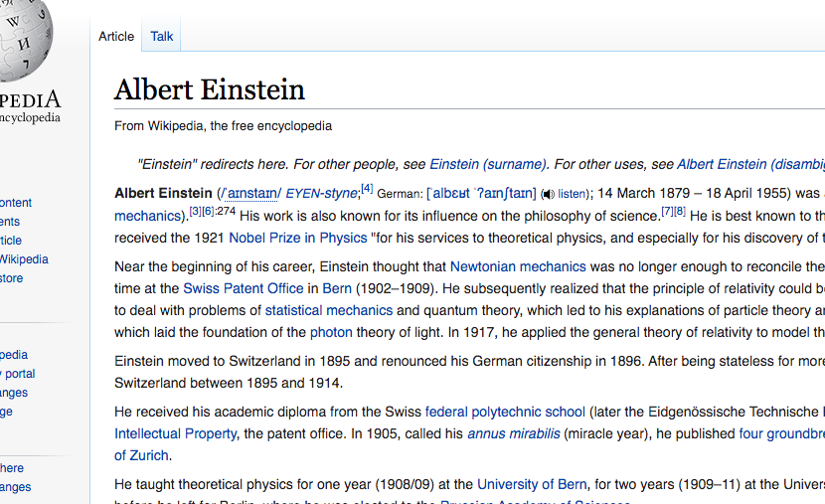Open the Einstein (surname) link
825x504 pixels.
[488, 164]
